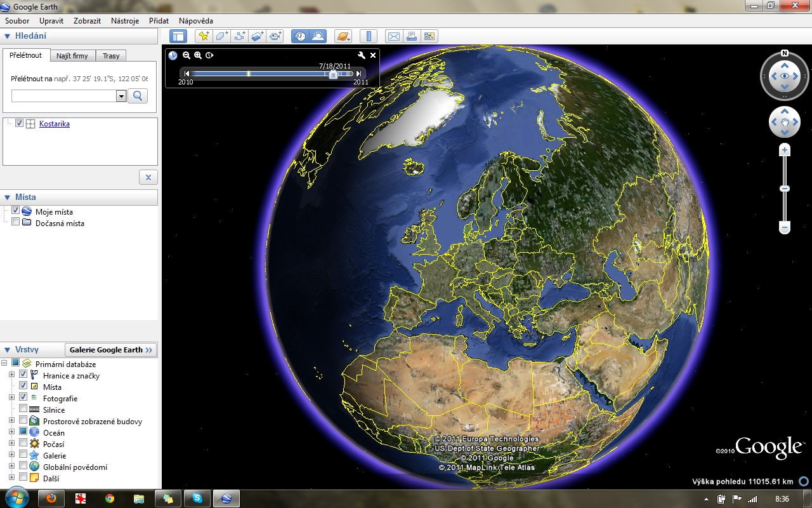Uncheck the Kostarika result checkbox

19,123
